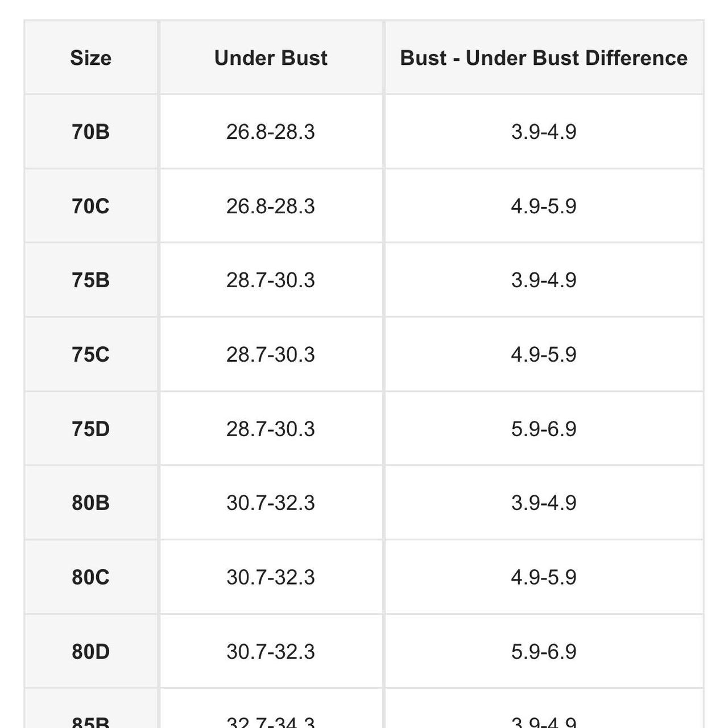Click the Bust - Under Bust Difference header
Viewport: 728px width, 728px height.
543,58
